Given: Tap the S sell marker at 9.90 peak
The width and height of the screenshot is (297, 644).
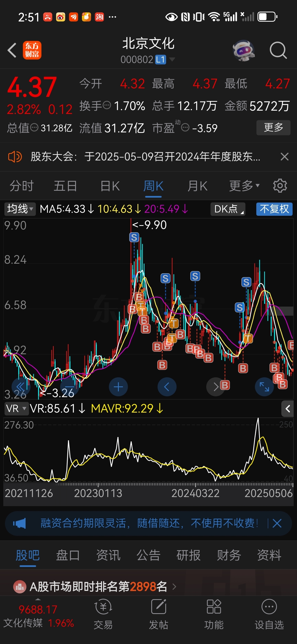Looking at the screenshot, I should [x=134, y=237].
